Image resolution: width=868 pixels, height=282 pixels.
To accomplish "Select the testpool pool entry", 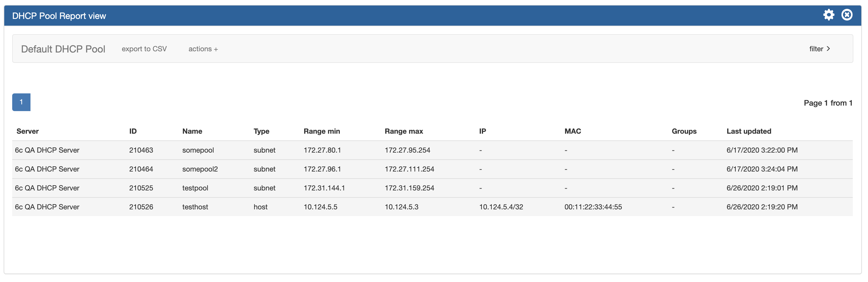I will coord(195,188).
